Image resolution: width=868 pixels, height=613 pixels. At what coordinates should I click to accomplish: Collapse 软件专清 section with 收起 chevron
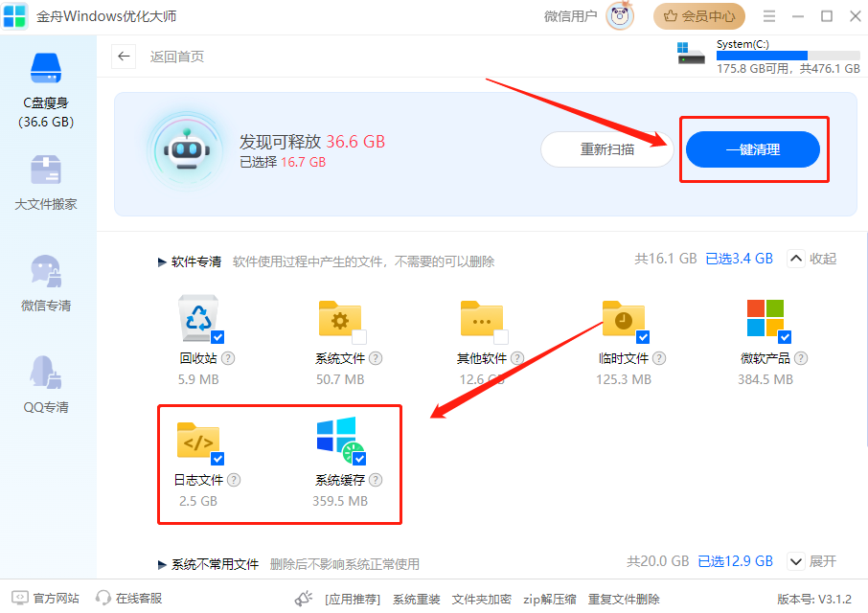[x=795, y=259]
